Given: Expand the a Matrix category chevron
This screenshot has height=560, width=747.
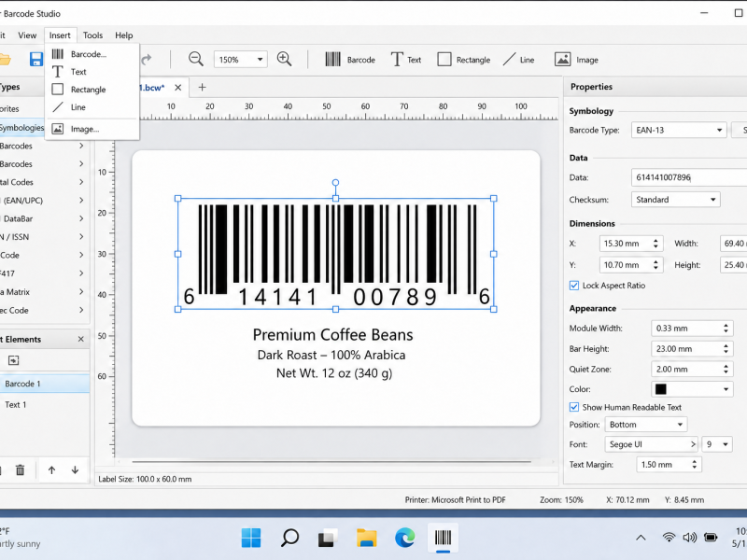Looking at the screenshot, I should pos(81,292).
